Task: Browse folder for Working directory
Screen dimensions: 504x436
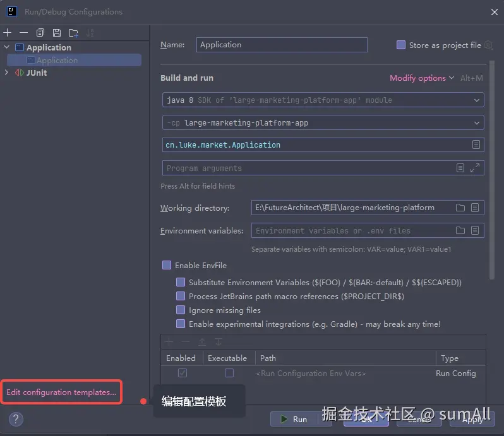Action: 460,208
